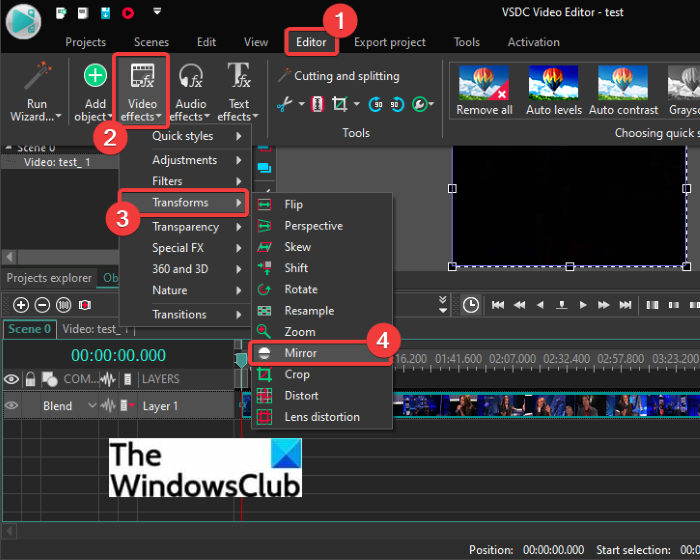
Task: Jump to end of timeline
Action: 625,305
